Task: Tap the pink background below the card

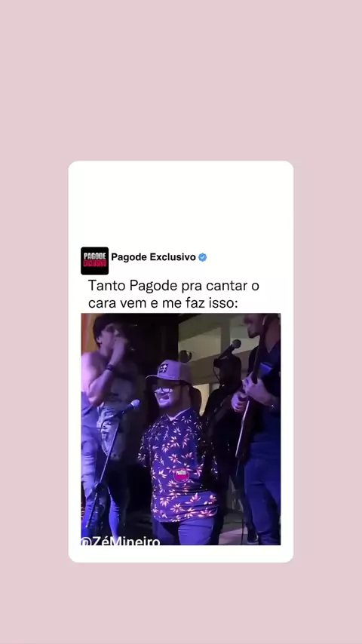Action: pyautogui.click(x=181, y=603)
